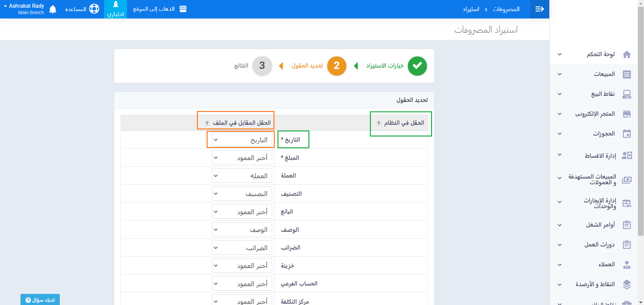Click the help icon beside الحقل في النظام
This screenshot has height=305, width=644.
[379, 123]
